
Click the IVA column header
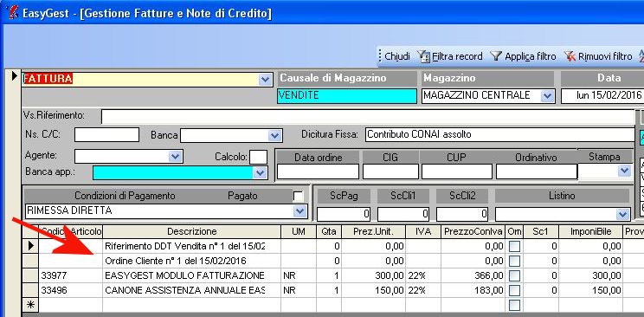click(x=423, y=231)
